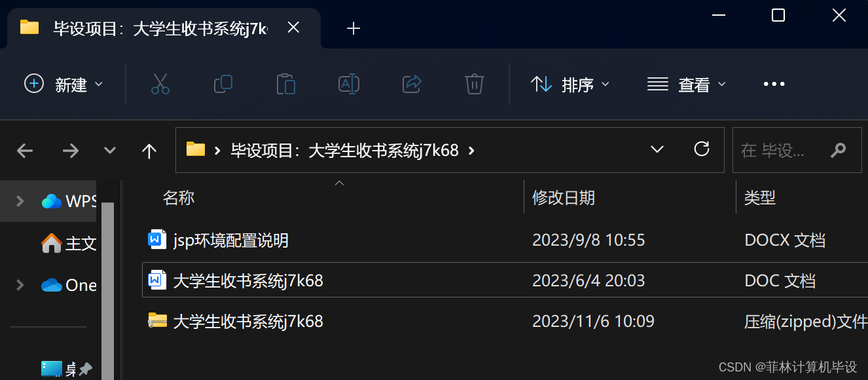
Task: Open the See more ellipsis menu
Action: pyautogui.click(x=774, y=84)
